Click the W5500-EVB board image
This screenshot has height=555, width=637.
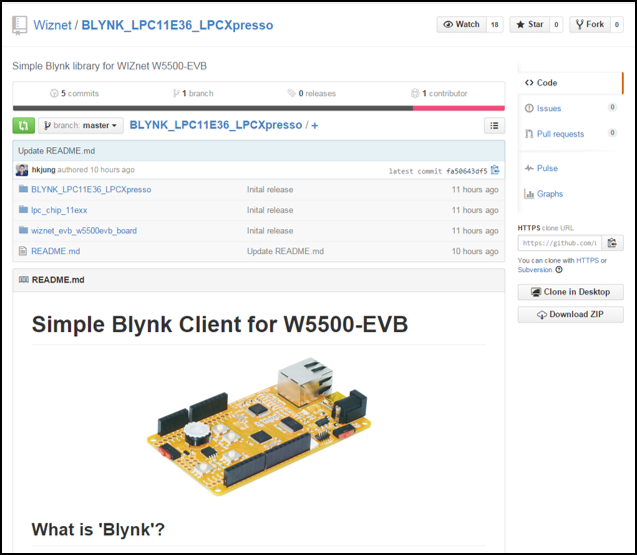click(x=259, y=426)
